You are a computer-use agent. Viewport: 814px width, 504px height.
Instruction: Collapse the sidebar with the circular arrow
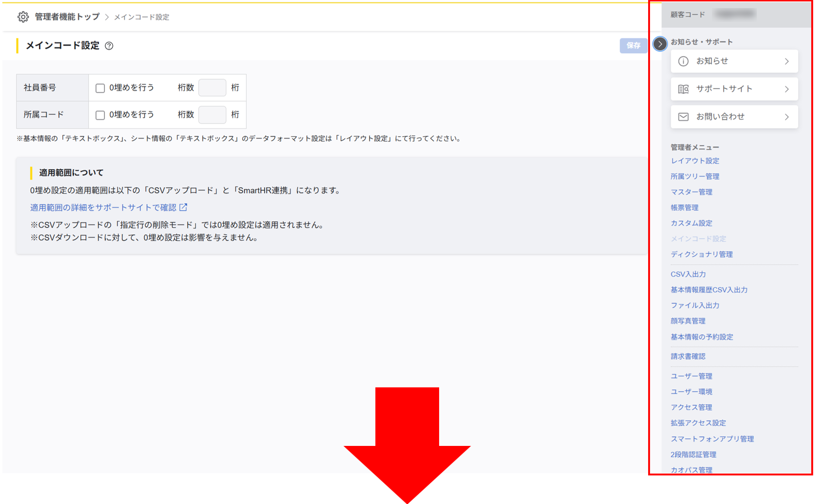660,44
